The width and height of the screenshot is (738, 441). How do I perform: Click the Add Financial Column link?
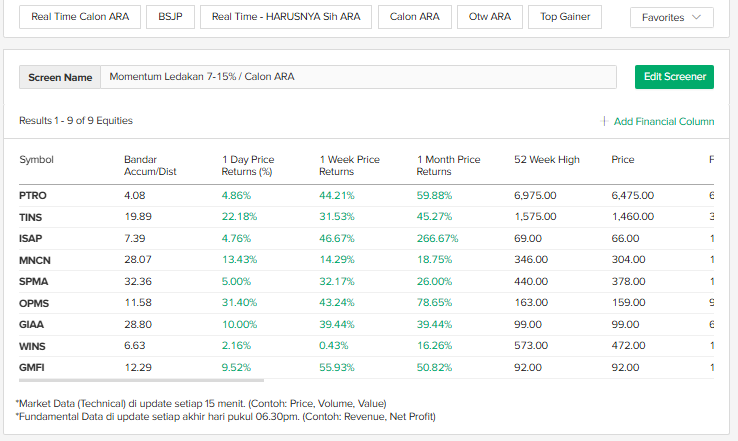pyautogui.click(x=663, y=121)
